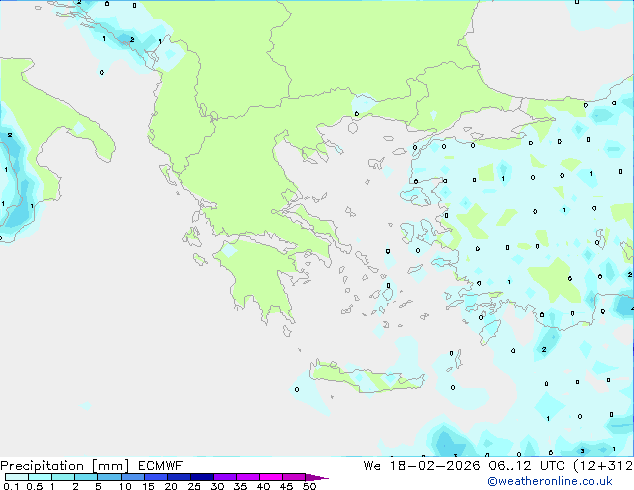634x490 pixels.
Task: Select the 30–35 mm purple swatch
Action: tap(224, 477)
